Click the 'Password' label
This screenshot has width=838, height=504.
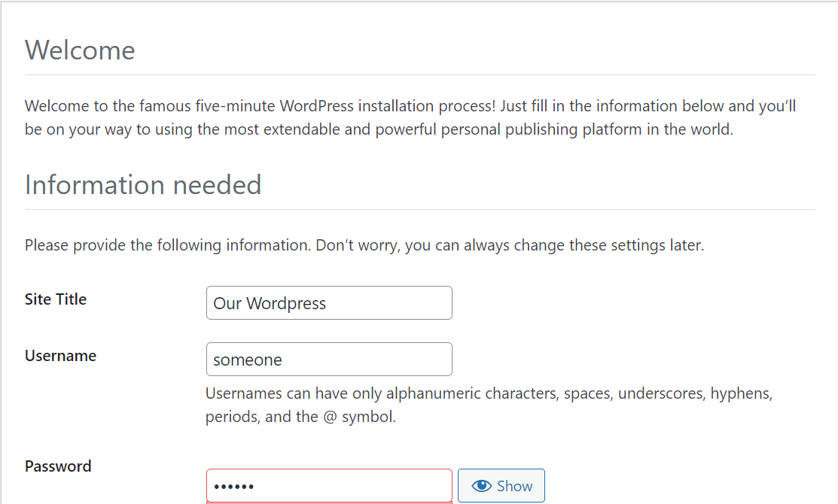click(x=58, y=466)
